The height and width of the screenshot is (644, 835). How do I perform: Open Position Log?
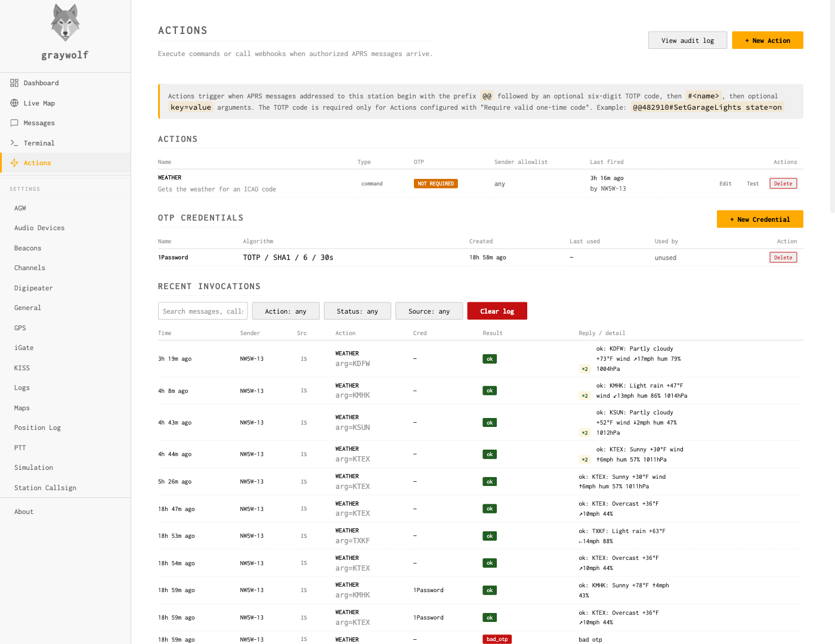click(x=65, y=428)
